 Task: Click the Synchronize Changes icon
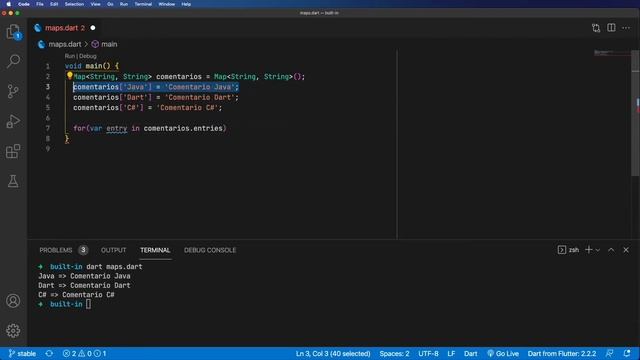click(x=49, y=353)
